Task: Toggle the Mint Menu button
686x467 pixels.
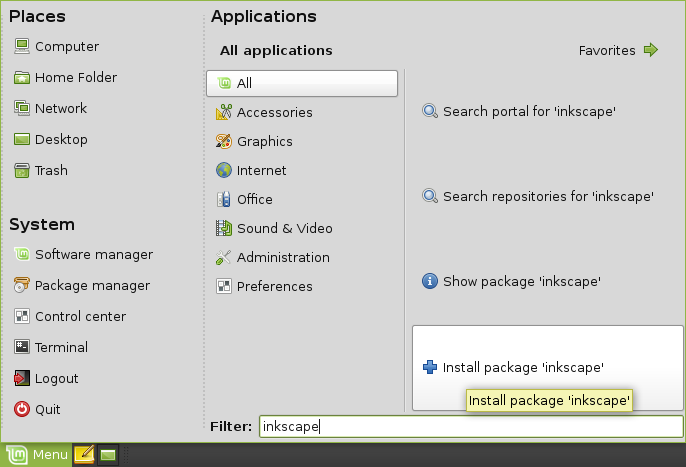Action: pos(37,455)
